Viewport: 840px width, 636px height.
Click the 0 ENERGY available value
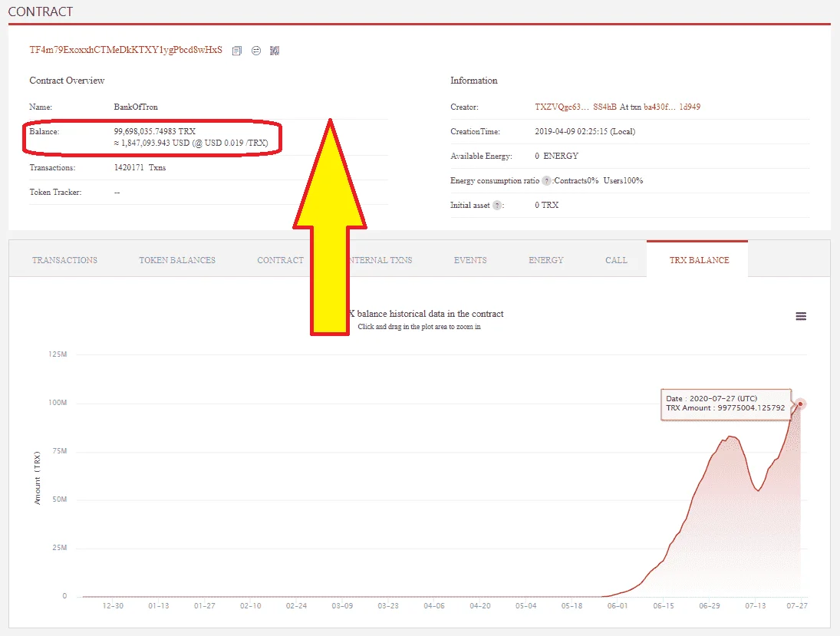(557, 156)
